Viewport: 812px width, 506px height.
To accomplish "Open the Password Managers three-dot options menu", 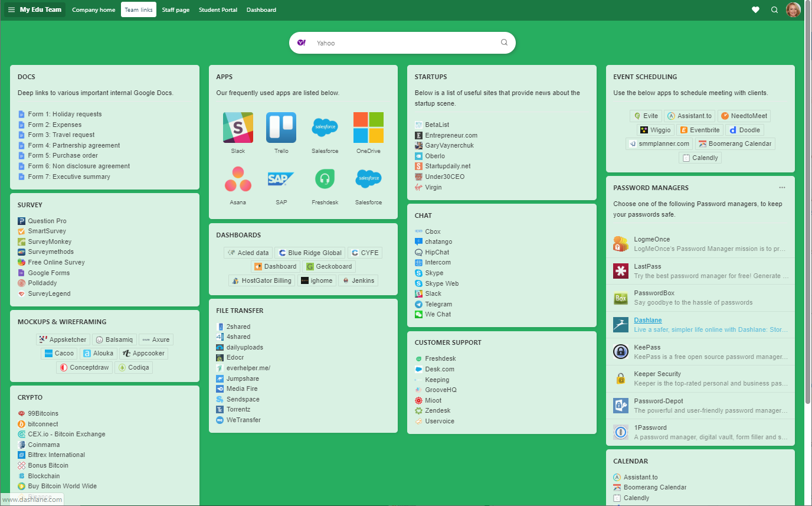I will tap(782, 188).
